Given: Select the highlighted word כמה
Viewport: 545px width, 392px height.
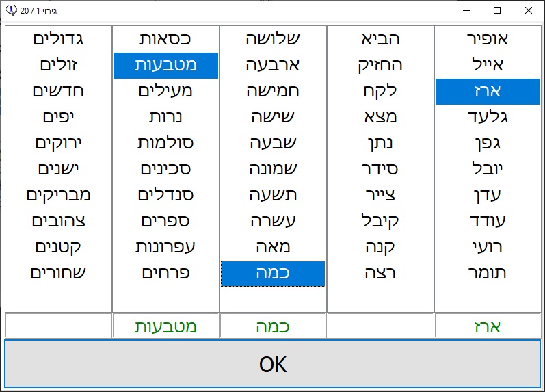Looking at the screenshot, I should tap(273, 273).
